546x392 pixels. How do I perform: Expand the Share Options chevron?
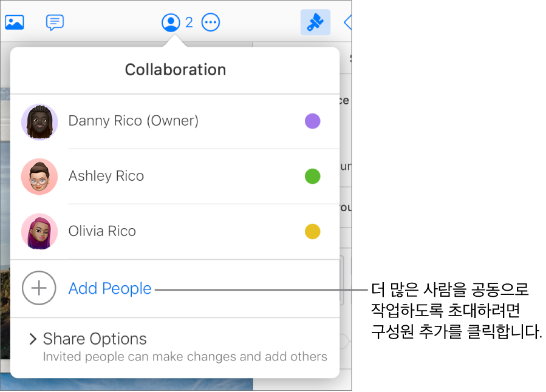pos(33,339)
